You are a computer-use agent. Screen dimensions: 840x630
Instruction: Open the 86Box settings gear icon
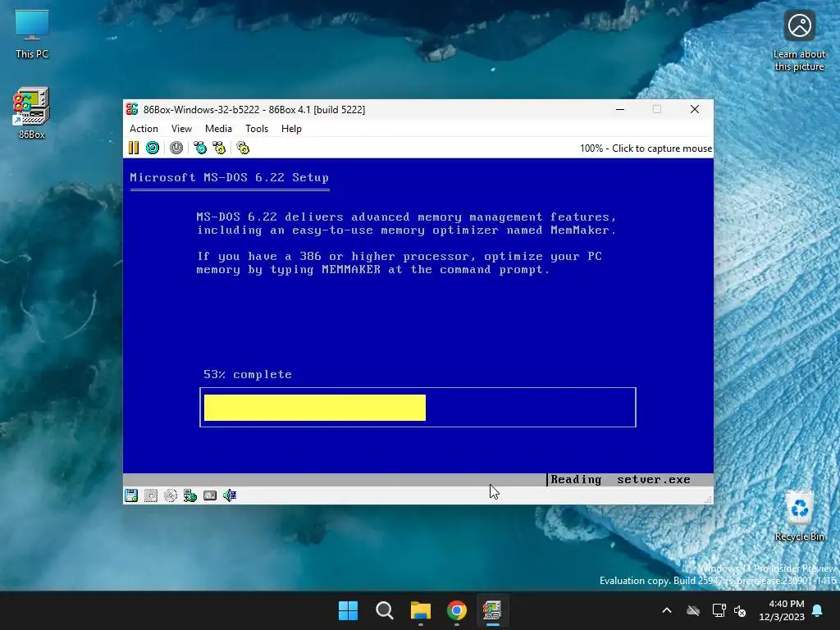243,148
